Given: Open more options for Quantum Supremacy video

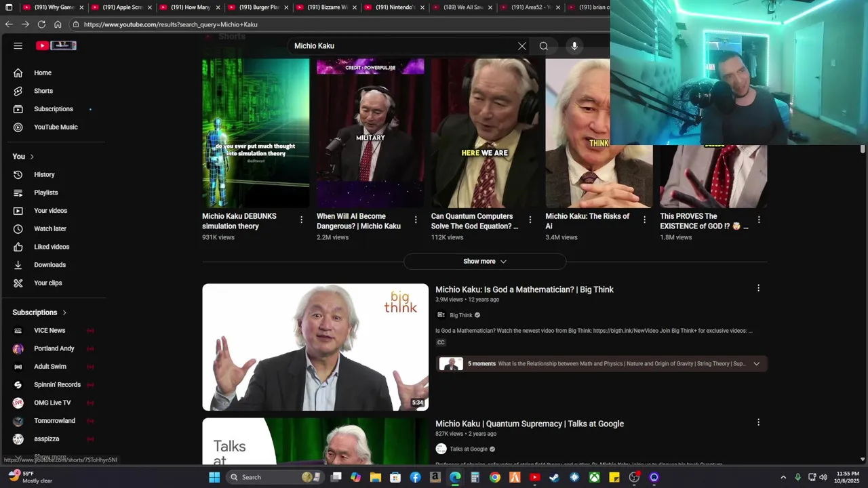Looking at the screenshot, I should (758, 422).
